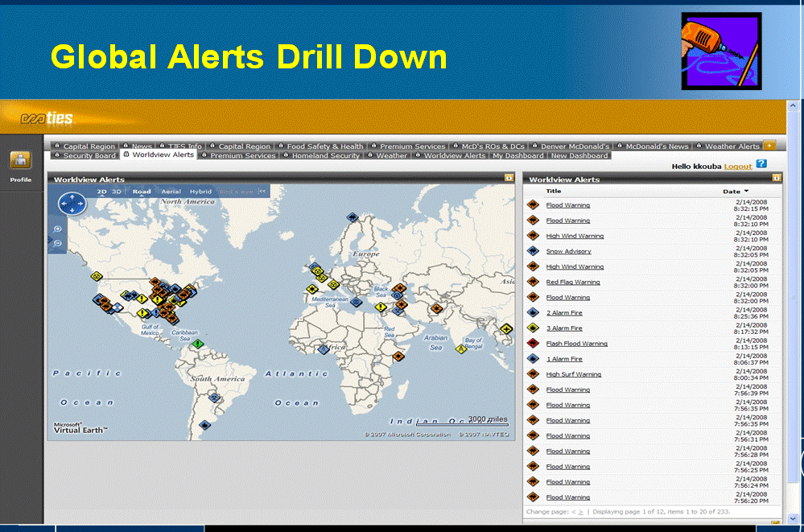
Task: Click the 3 Alarm Fire row's yellow icon
Action: (x=534, y=328)
